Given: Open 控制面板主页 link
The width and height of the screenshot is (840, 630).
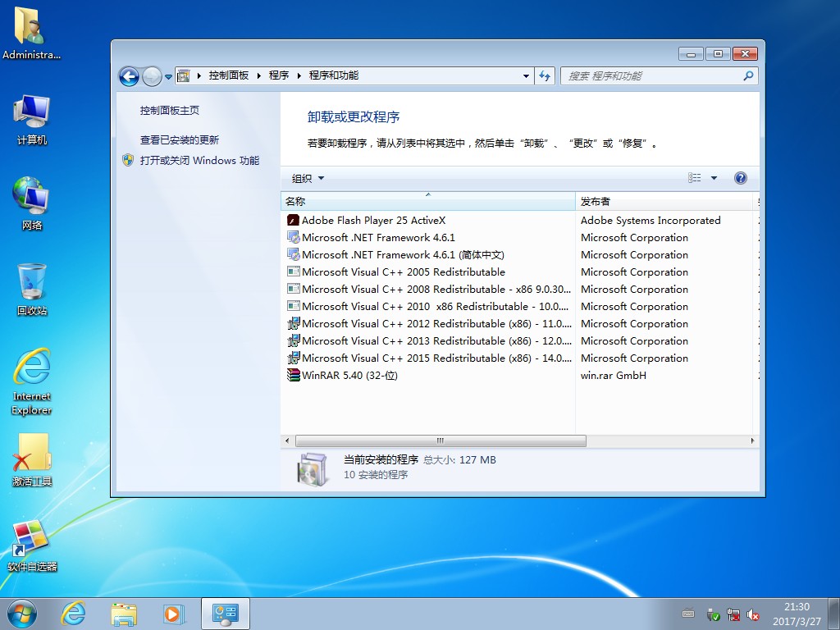Looking at the screenshot, I should pyautogui.click(x=169, y=111).
